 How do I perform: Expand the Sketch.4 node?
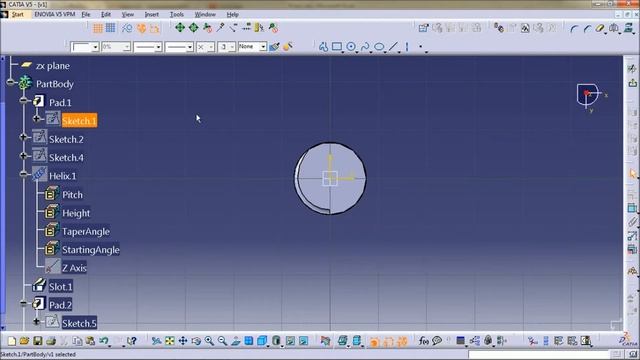click(24, 156)
